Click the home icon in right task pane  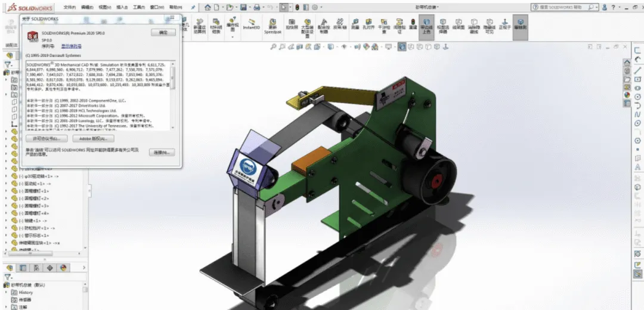tap(627, 63)
